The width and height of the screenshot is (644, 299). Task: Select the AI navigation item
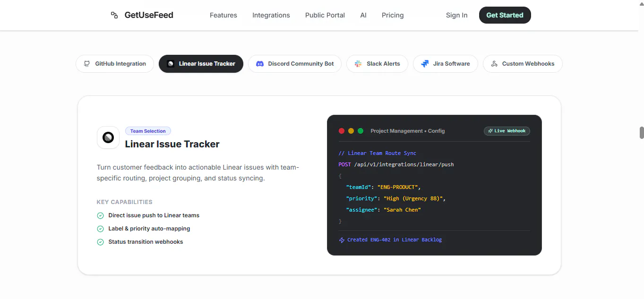[x=363, y=15]
